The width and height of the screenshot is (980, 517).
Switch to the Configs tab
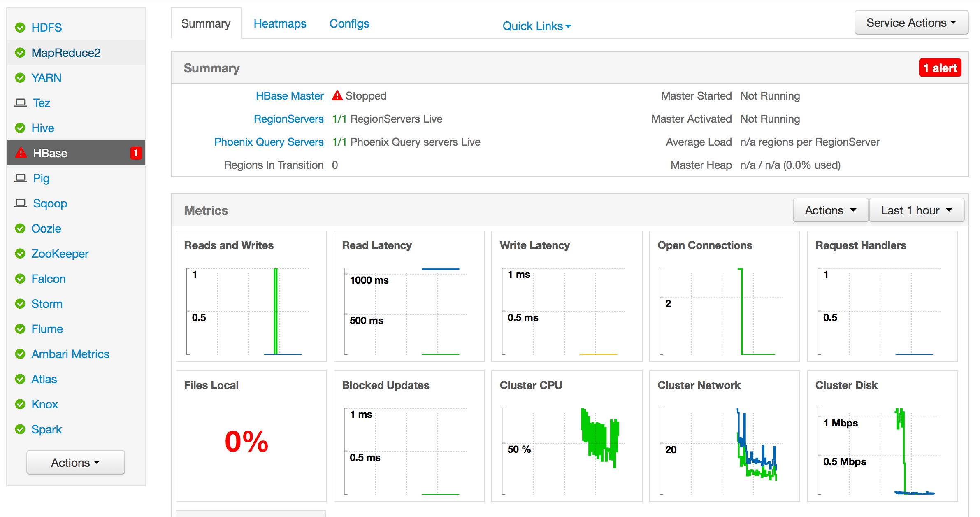[x=349, y=23]
